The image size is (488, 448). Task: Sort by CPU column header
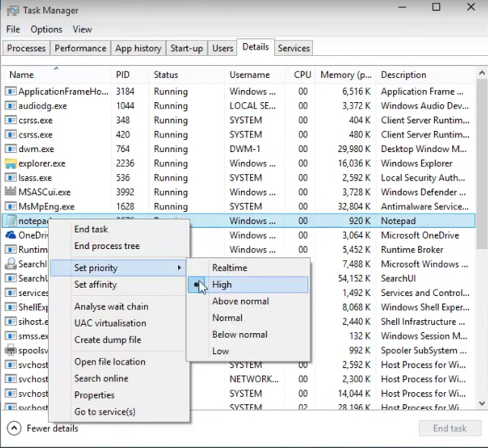[301, 75]
